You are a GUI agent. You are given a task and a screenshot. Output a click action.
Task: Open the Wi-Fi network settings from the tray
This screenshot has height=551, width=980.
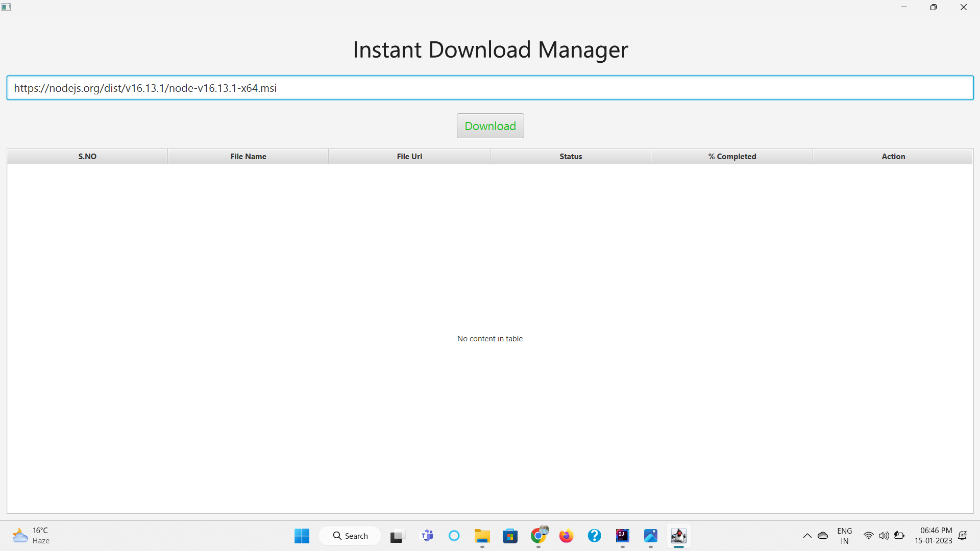(x=869, y=536)
